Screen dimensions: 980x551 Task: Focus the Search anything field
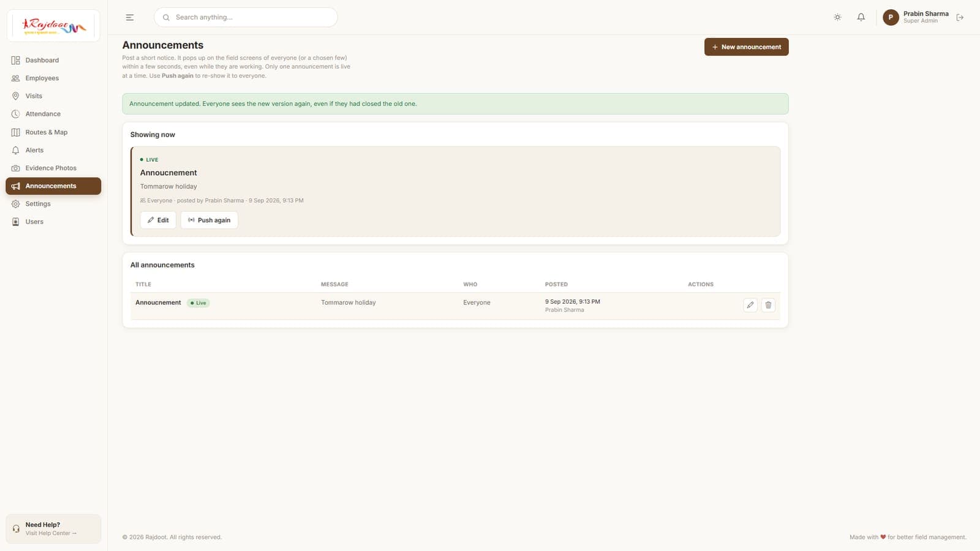pyautogui.click(x=246, y=17)
